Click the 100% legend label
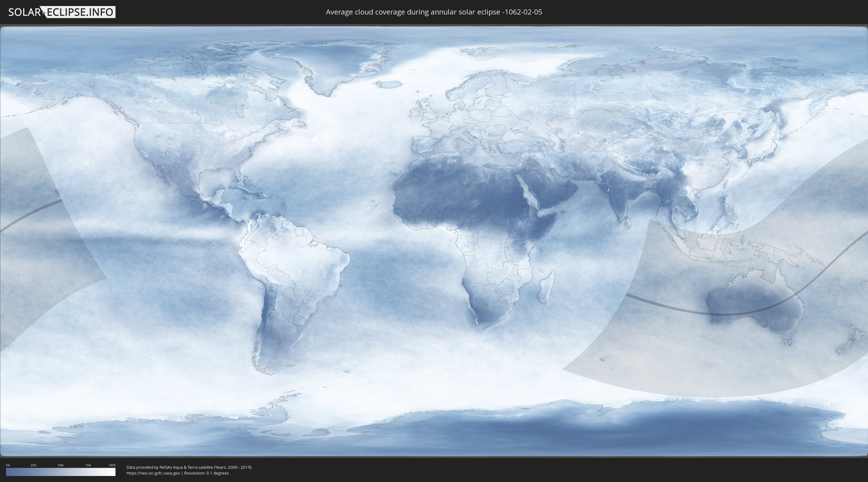Image resolution: width=868 pixels, height=482 pixels. (x=112, y=465)
